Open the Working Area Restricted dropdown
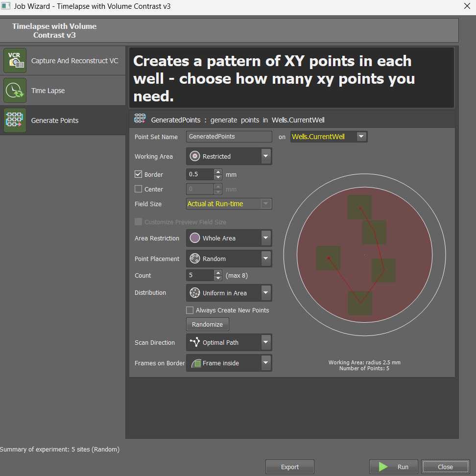 [265, 156]
